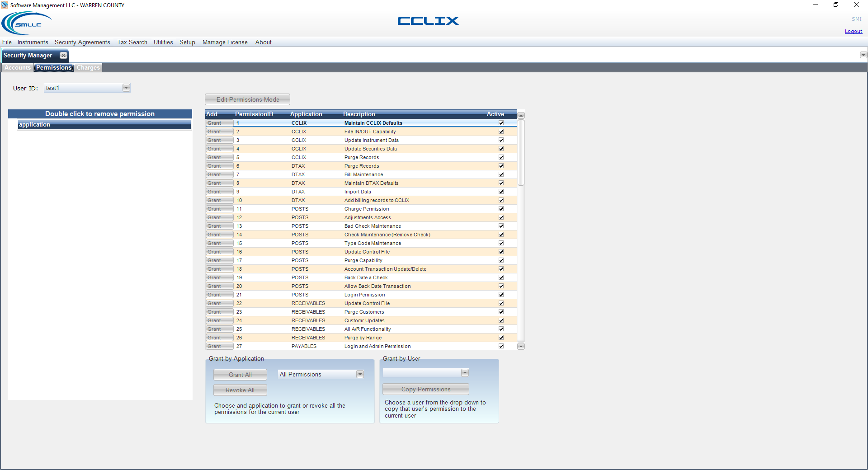Select the application row in granted list
Image resolution: width=868 pixels, height=470 pixels.
click(104, 125)
